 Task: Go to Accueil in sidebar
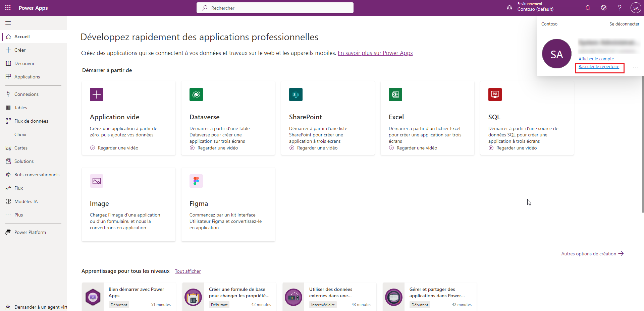34,37
